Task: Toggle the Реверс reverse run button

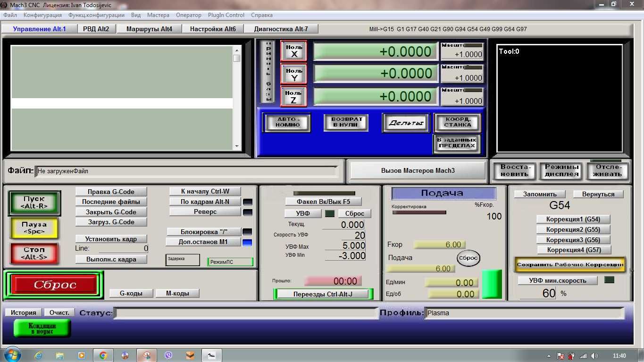Action: pyautogui.click(x=205, y=212)
